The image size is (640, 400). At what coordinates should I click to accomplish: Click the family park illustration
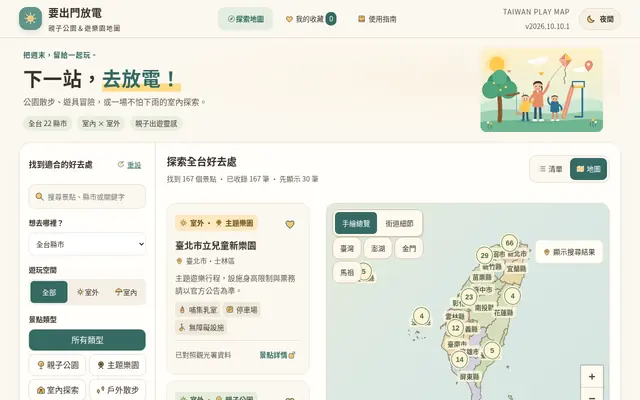pos(542,90)
